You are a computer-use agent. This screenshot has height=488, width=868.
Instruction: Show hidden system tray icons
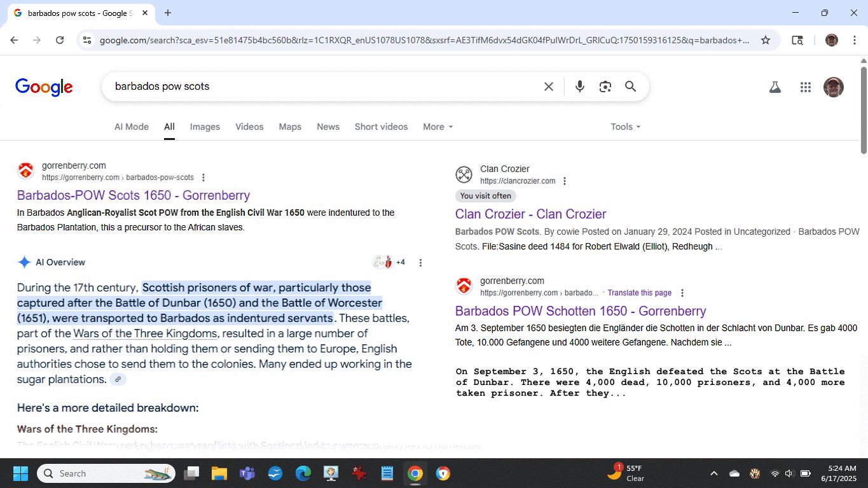pyautogui.click(x=713, y=473)
